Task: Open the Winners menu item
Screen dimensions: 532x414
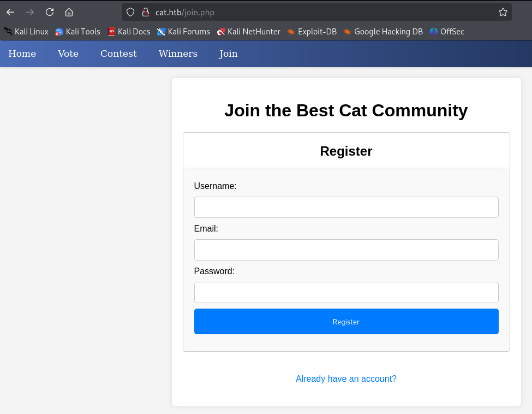Action: pyautogui.click(x=178, y=54)
